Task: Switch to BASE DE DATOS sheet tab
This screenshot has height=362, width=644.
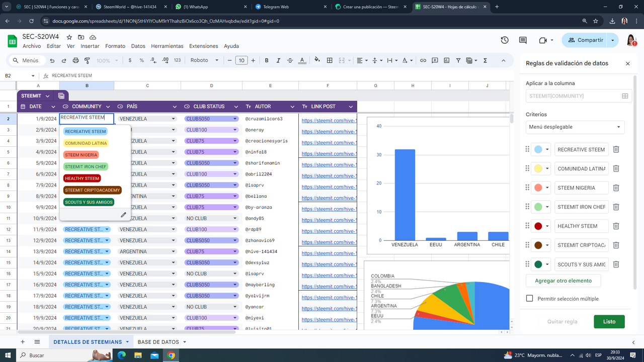Action: click(158, 342)
